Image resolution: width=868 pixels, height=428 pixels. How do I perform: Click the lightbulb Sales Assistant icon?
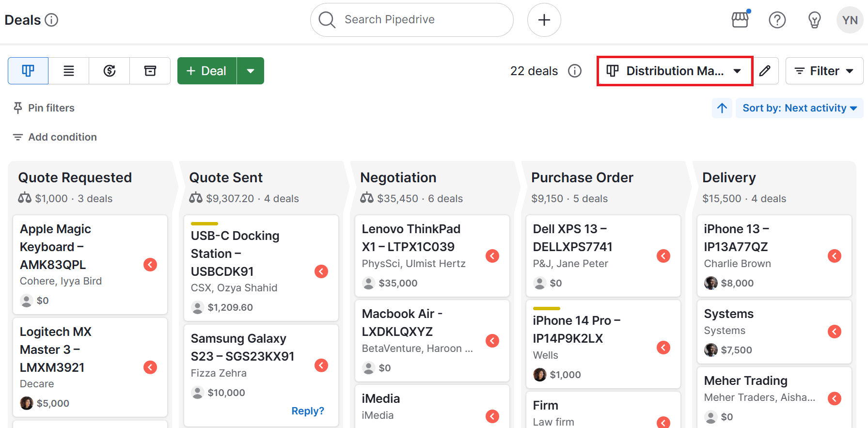815,20
